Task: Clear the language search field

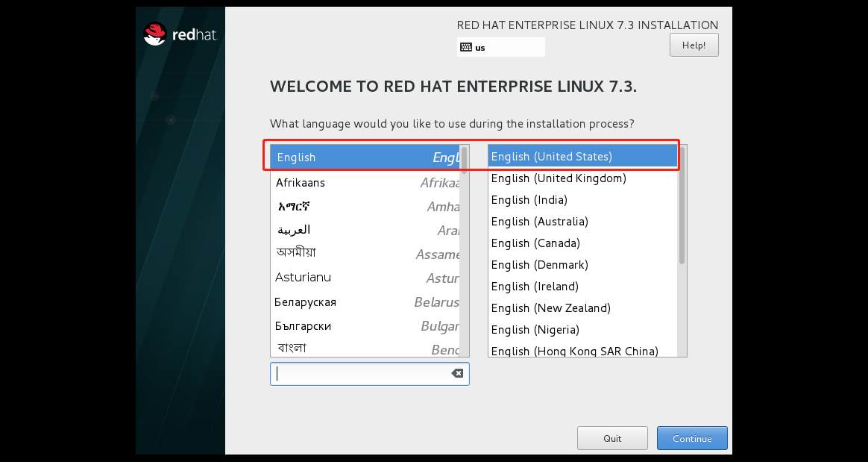Action: (x=457, y=373)
